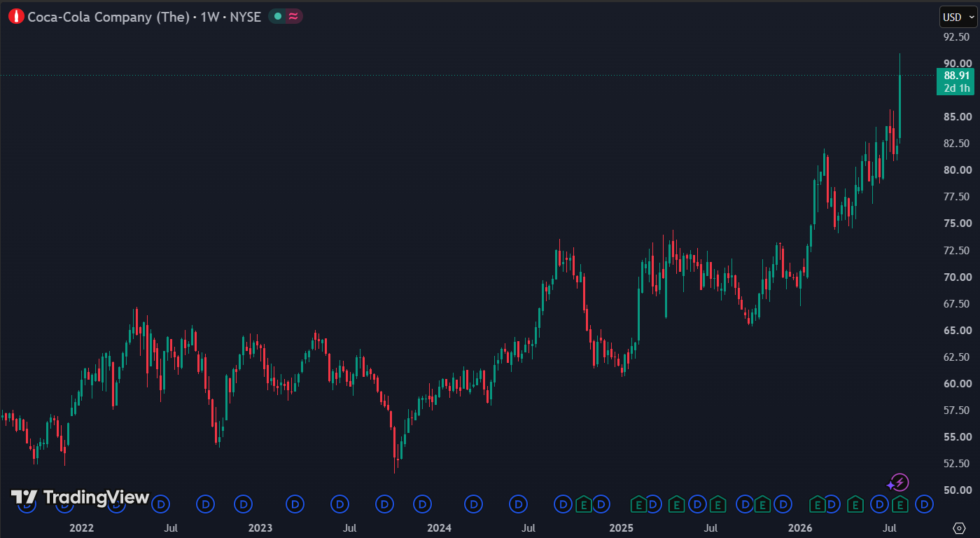Click the 2026 time axis label
Image resolution: width=980 pixels, height=538 pixels.
800,527
